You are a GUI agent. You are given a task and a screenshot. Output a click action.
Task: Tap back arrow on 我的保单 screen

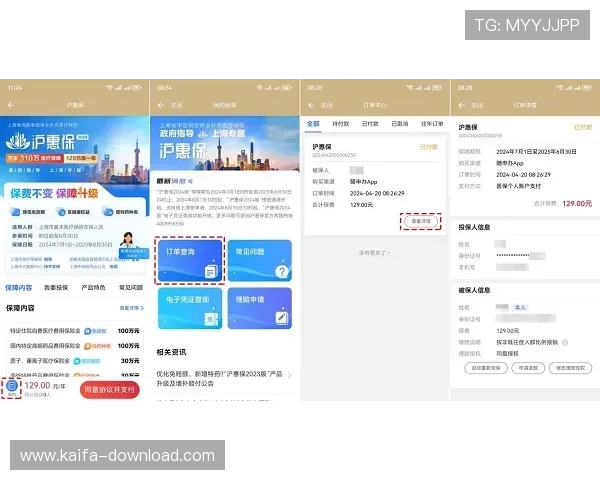tap(161, 105)
